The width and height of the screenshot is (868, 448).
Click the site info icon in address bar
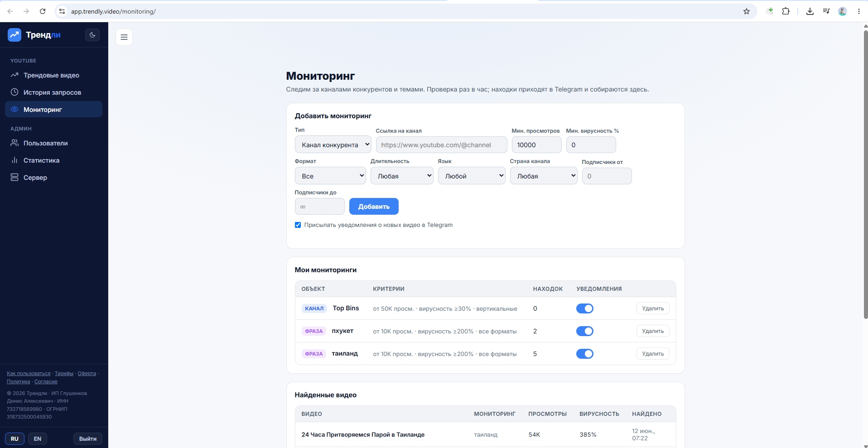(x=62, y=11)
